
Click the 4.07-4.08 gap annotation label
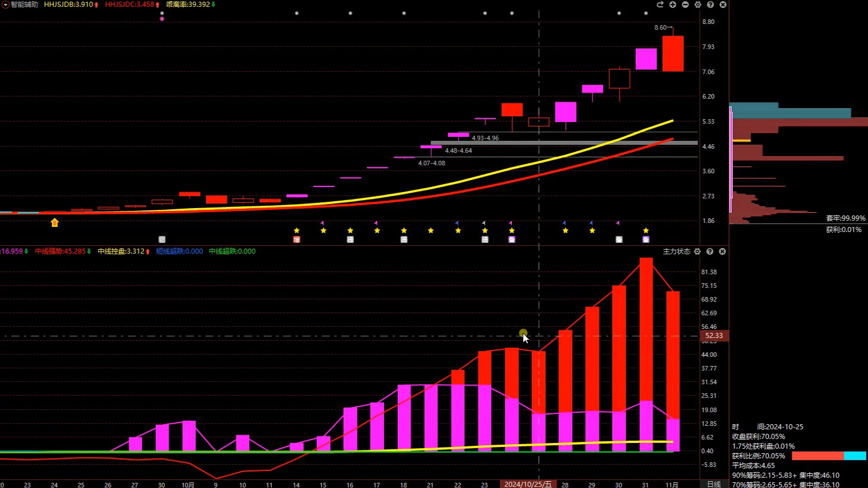(431, 163)
